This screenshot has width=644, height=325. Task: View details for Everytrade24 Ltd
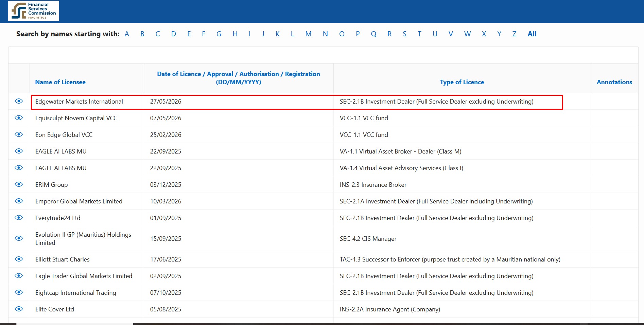click(19, 218)
